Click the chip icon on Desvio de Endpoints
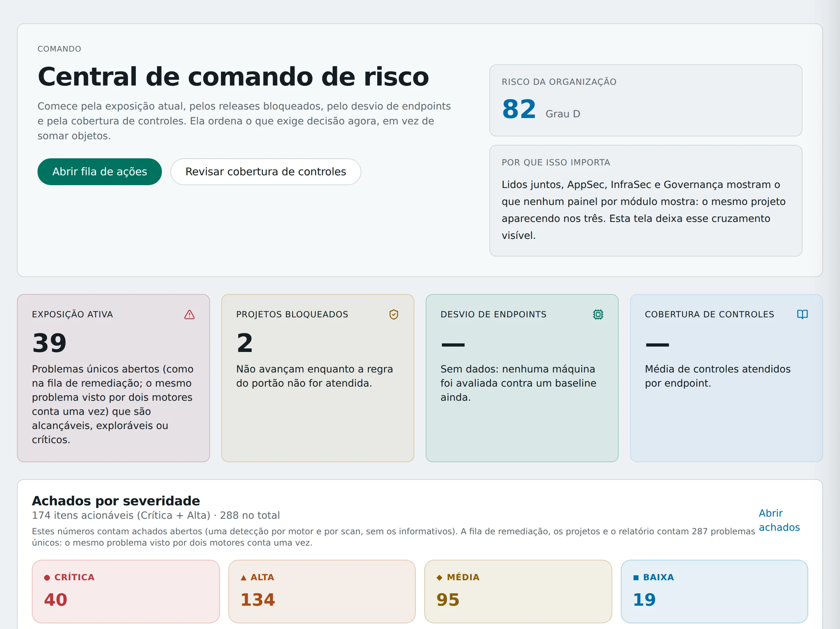This screenshot has width=840, height=629. (x=598, y=314)
